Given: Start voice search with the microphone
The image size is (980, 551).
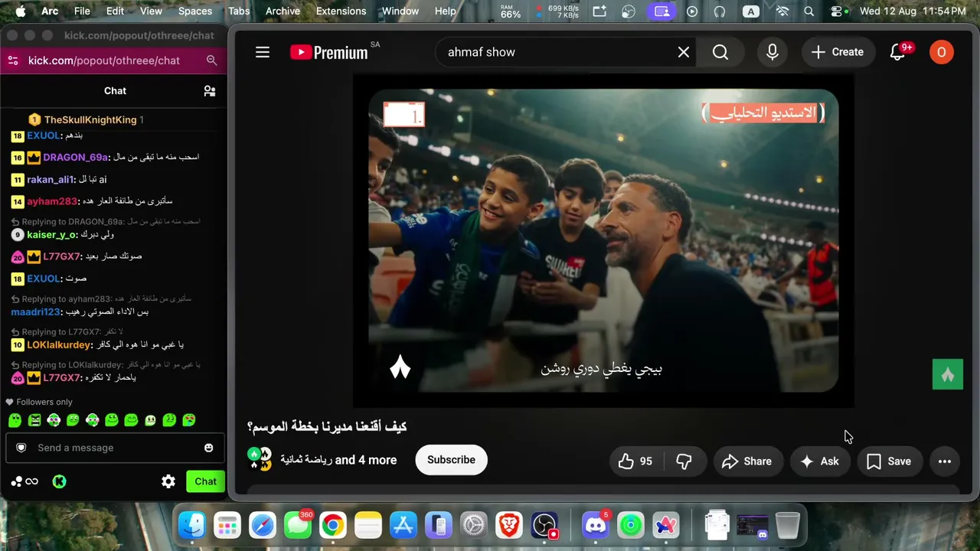Looking at the screenshot, I should click(773, 52).
